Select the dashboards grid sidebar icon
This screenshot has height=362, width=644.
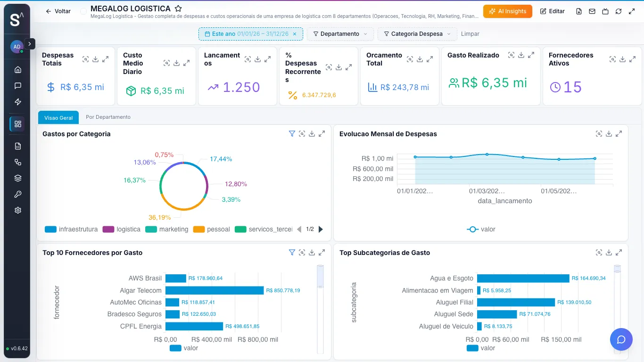pos(18,124)
